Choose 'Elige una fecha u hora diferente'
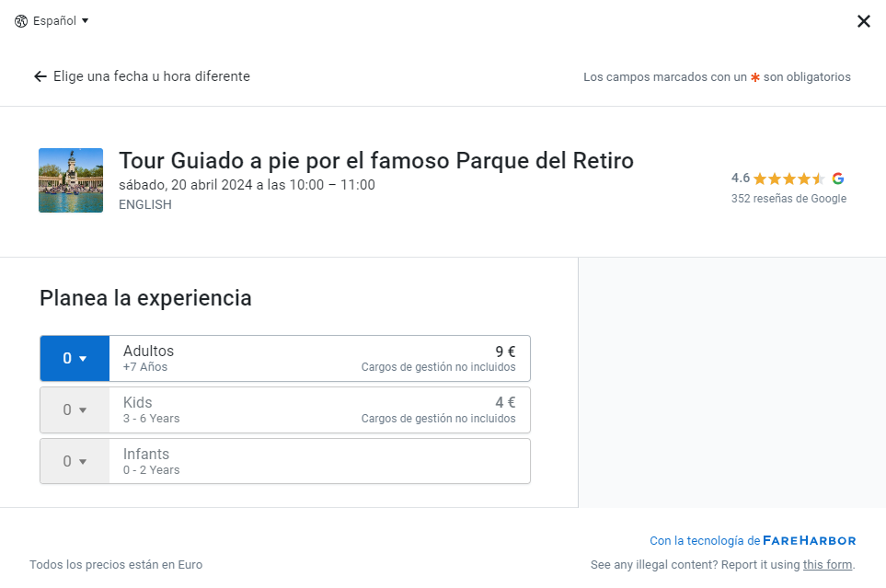 click(151, 76)
